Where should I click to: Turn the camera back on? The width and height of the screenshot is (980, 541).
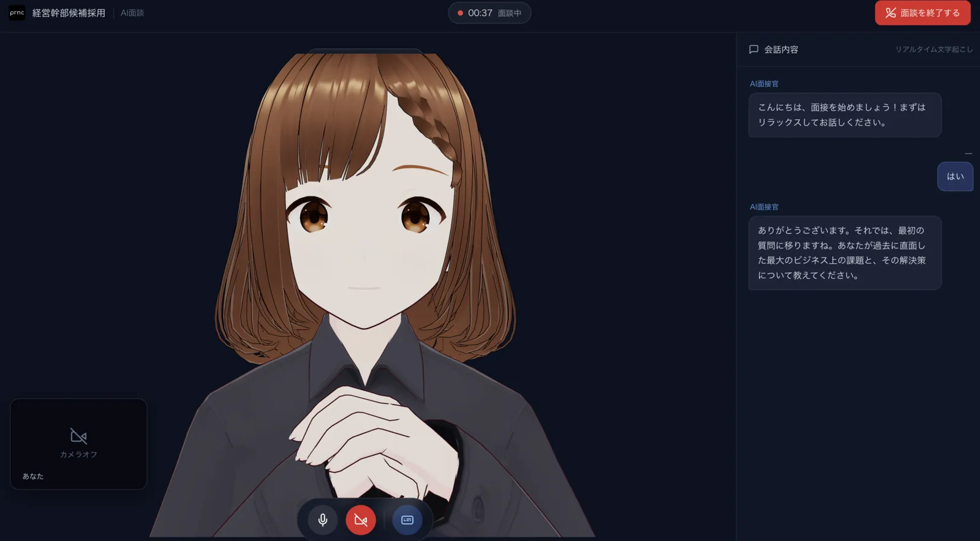click(x=361, y=520)
